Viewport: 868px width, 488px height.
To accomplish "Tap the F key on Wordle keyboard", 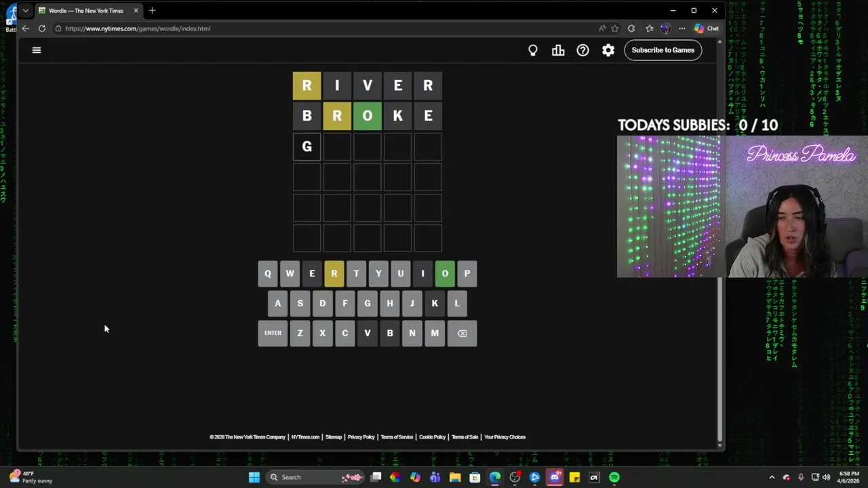I will pos(345,304).
